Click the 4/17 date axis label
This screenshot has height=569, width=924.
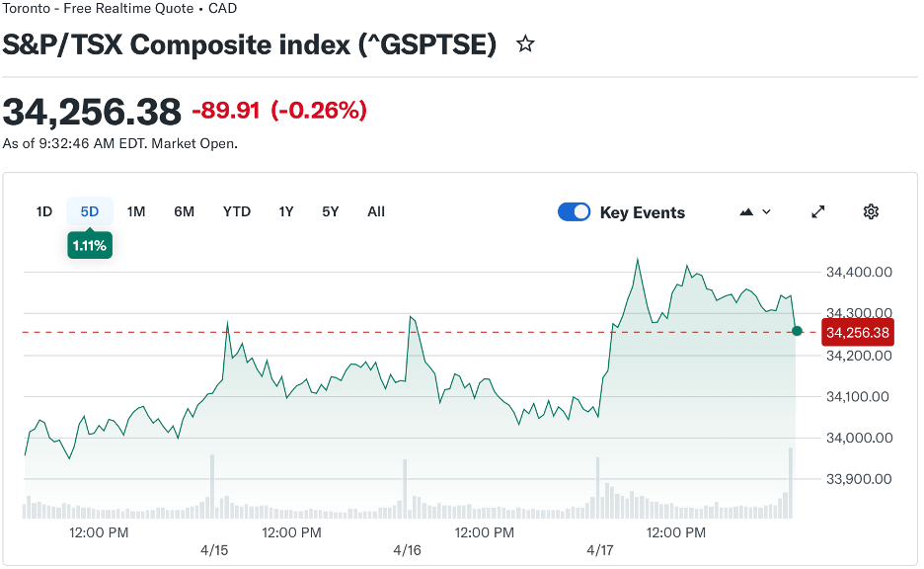(x=600, y=550)
